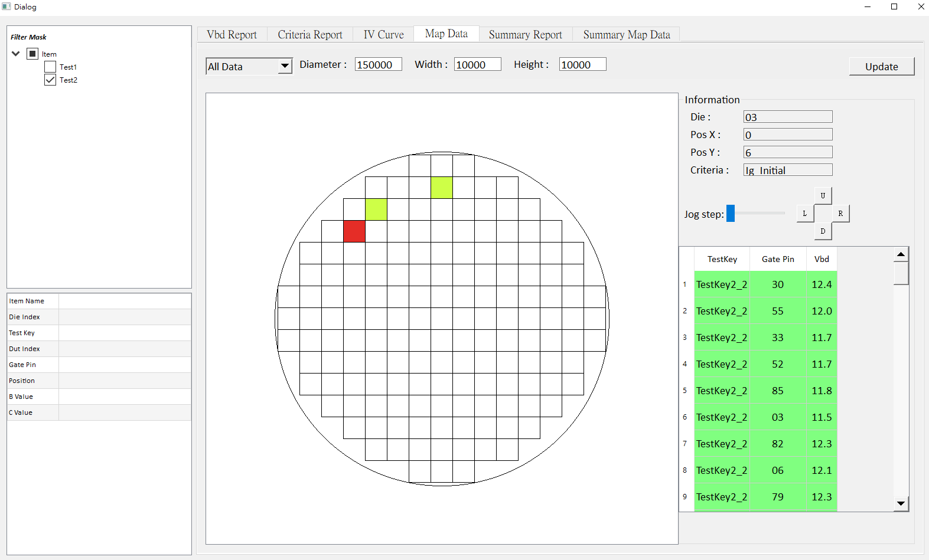
Task: Click the Gate Pin property row label
Action: pos(22,365)
